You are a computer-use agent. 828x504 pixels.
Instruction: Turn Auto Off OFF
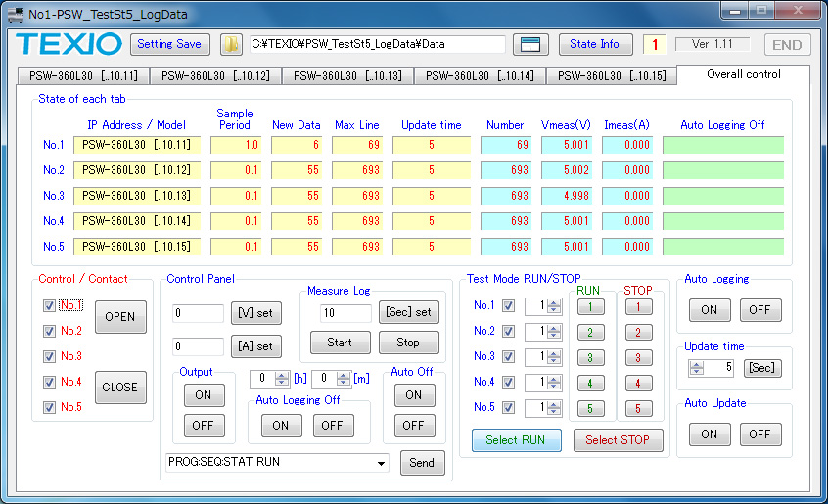point(415,426)
